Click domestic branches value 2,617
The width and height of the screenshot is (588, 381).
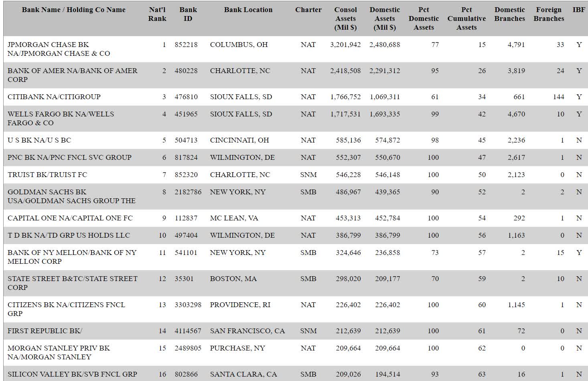(x=516, y=157)
